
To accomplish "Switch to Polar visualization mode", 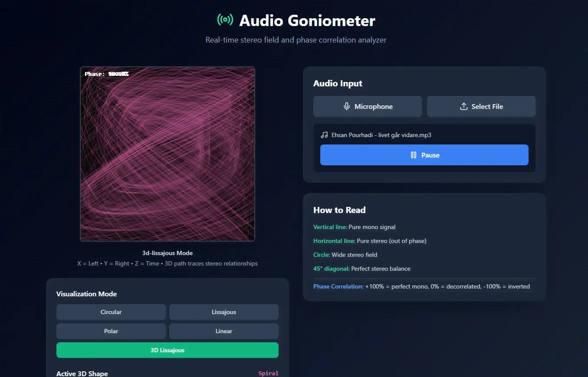I will [x=111, y=331].
